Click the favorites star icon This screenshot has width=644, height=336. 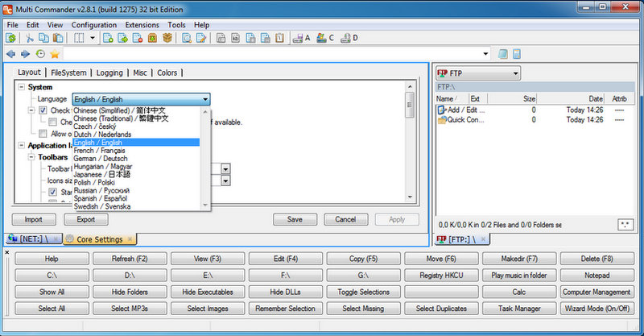click(x=55, y=54)
